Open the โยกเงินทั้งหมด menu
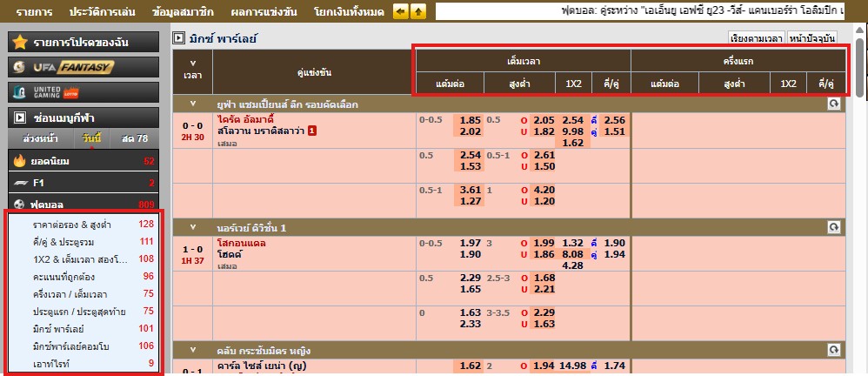 (x=349, y=11)
